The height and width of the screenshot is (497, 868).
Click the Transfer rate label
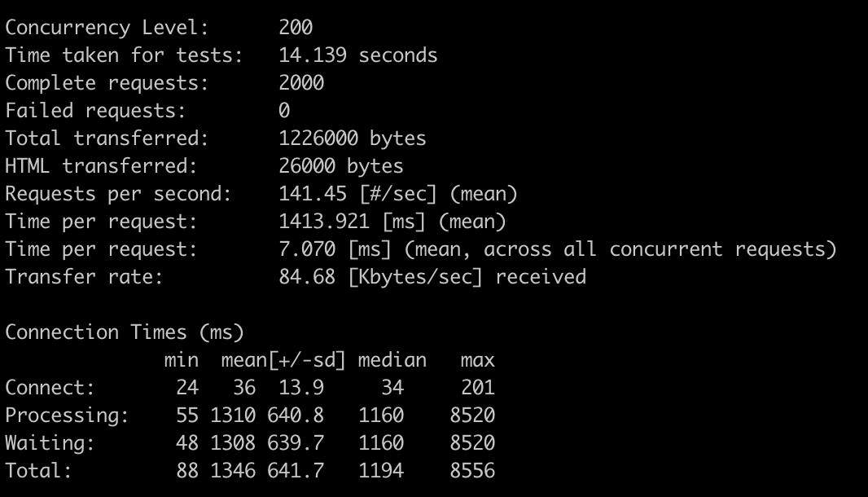(x=84, y=277)
